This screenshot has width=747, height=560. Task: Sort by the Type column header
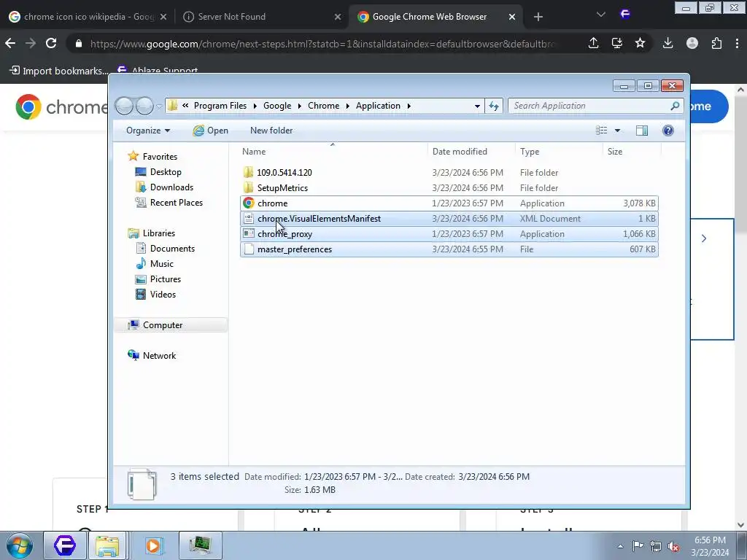tap(559, 152)
